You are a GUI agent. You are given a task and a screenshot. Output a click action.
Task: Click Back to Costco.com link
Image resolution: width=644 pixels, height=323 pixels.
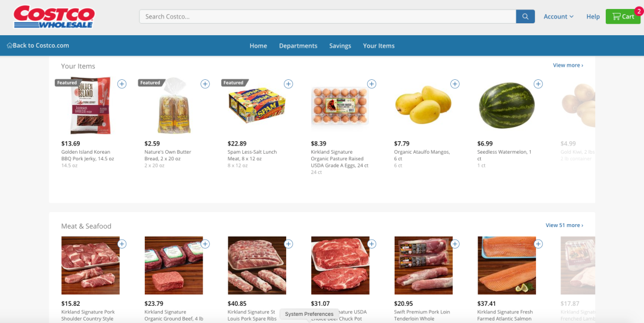pyautogui.click(x=38, y=45)
